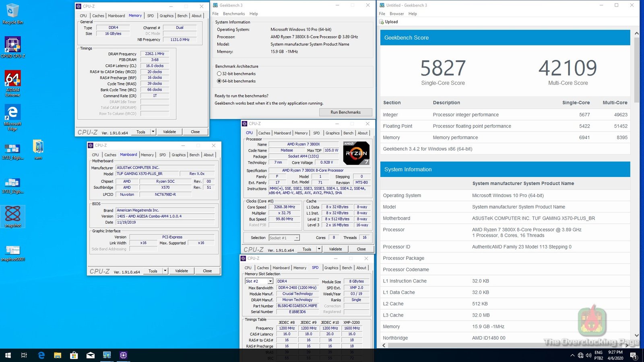Open Microsoft Store from the taskbar
Screen dimensions: 644x362
coord(74,355)
